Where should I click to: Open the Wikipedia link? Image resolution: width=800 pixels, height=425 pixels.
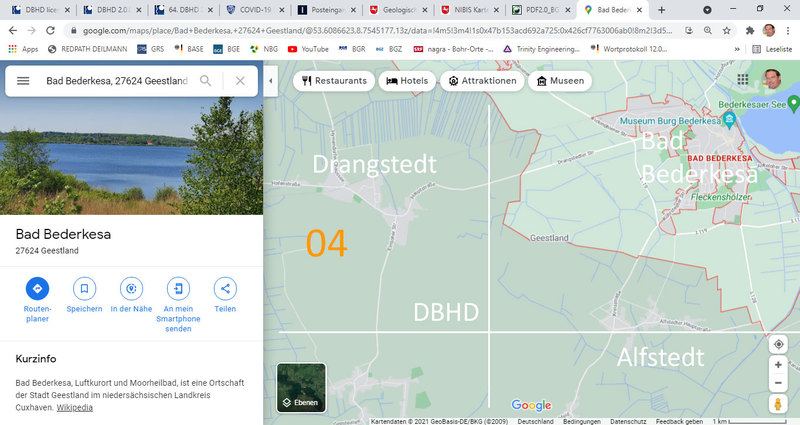(75, 407)
